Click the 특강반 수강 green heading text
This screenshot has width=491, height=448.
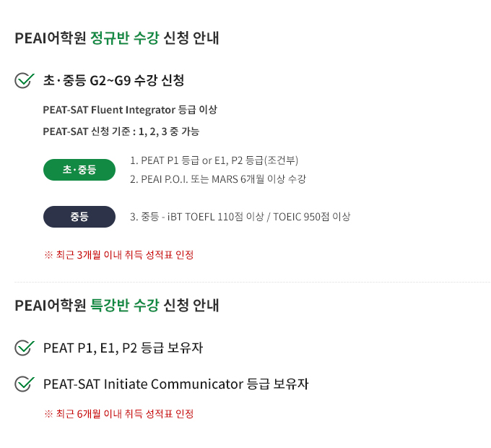pos(125,305)
